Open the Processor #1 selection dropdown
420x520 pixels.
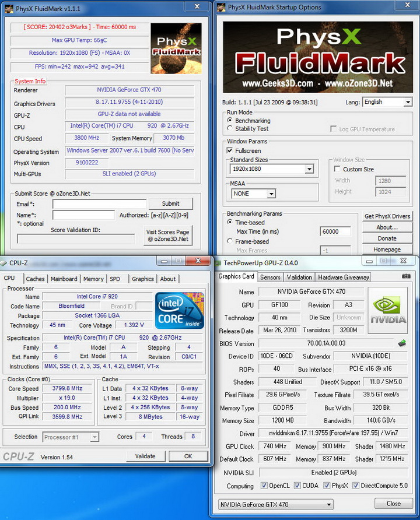coord(94,437)
